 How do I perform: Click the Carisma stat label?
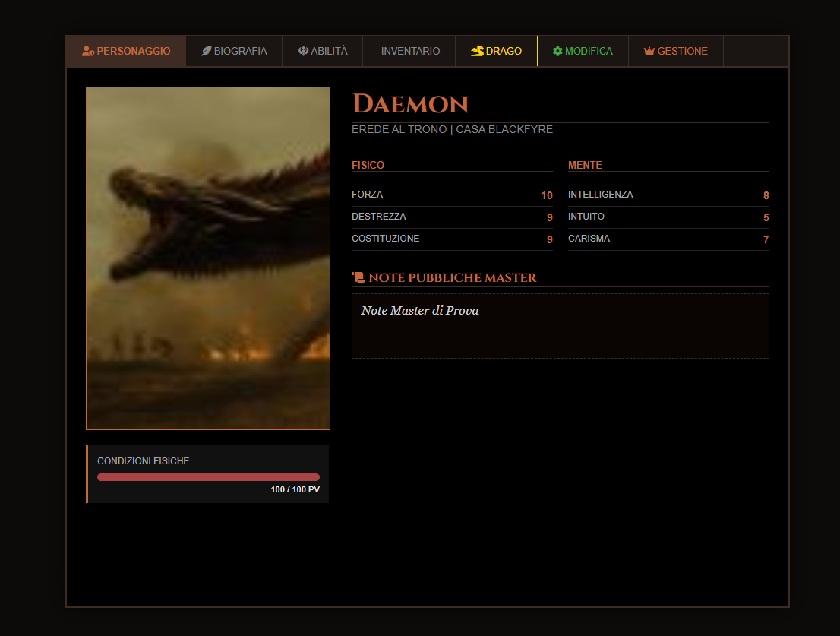pyautogui.click(x=589, y=239)
